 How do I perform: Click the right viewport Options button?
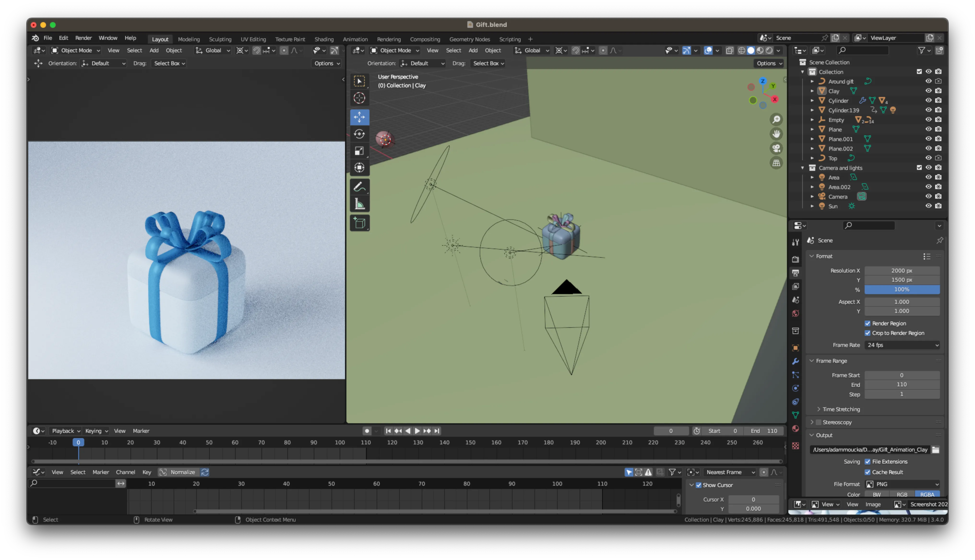tap(769, 63)
